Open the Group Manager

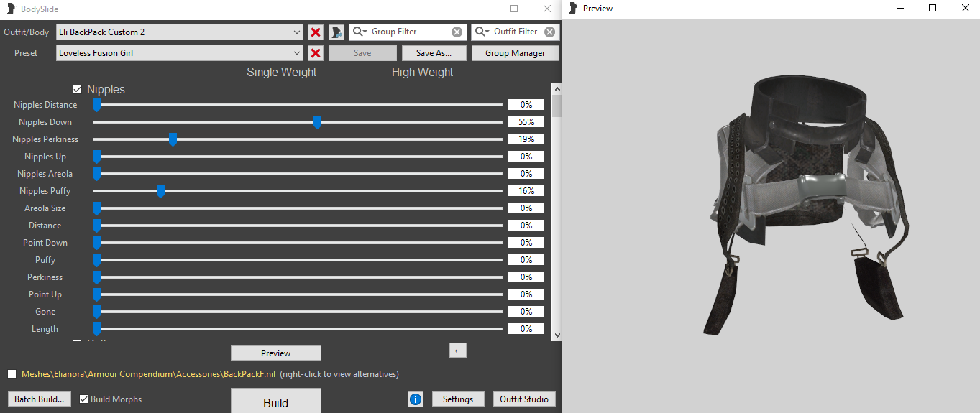pyautogui.click(x=516, y=53)
